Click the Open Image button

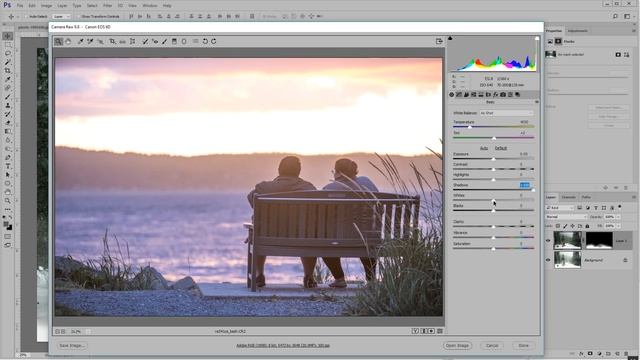(457, 345)
